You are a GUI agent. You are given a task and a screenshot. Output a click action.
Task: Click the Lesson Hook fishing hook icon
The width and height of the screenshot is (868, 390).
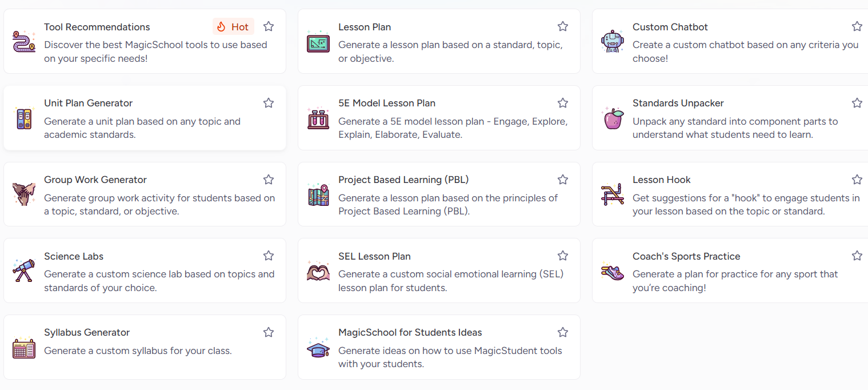613,194
